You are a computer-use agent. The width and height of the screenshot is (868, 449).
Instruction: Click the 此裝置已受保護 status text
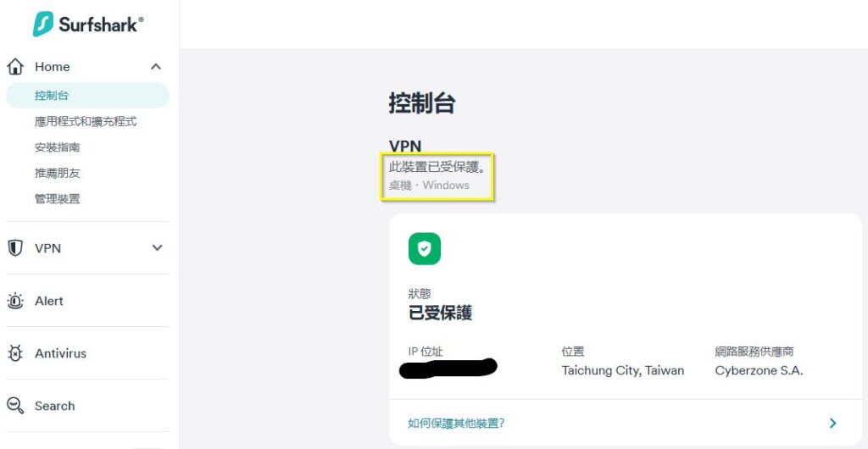(x=437, y=166)
